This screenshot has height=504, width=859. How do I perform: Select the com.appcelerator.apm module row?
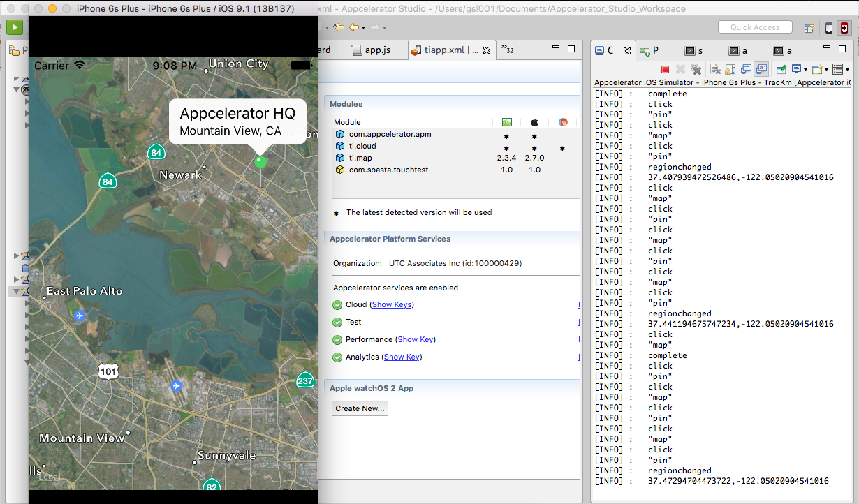tap(456, 134)
